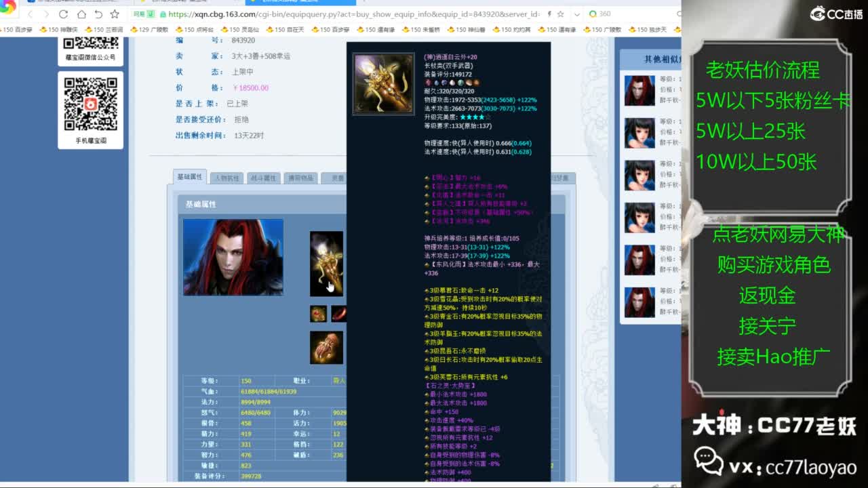Click the 法力 value 8994/8994

(x=255, y=402)
